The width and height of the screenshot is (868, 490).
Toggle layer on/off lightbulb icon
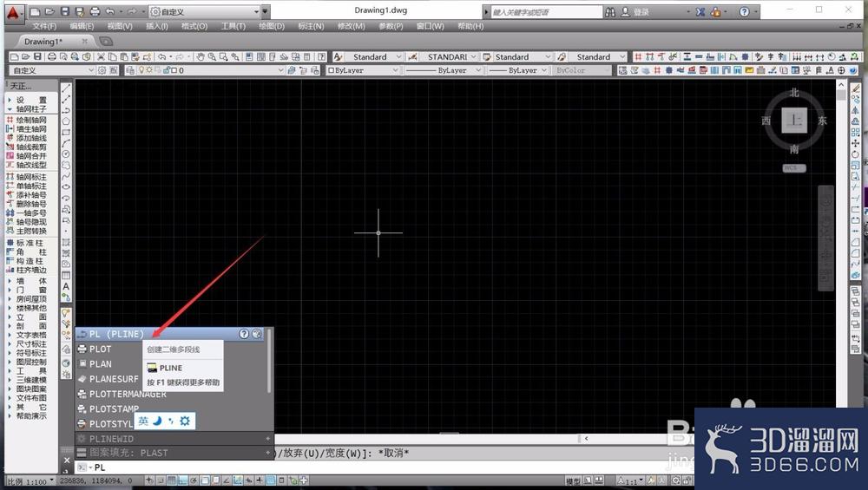[141, 70]
